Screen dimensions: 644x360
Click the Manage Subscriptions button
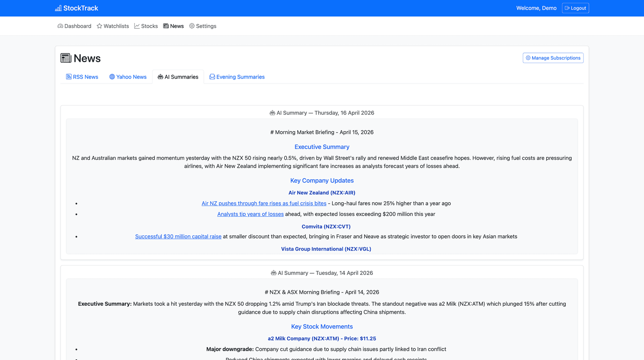(x=553, y=58)
